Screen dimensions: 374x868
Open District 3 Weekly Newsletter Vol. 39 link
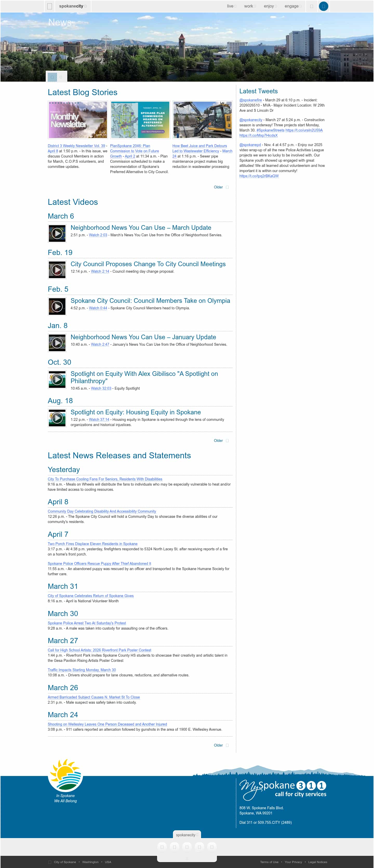click(76, 146)
